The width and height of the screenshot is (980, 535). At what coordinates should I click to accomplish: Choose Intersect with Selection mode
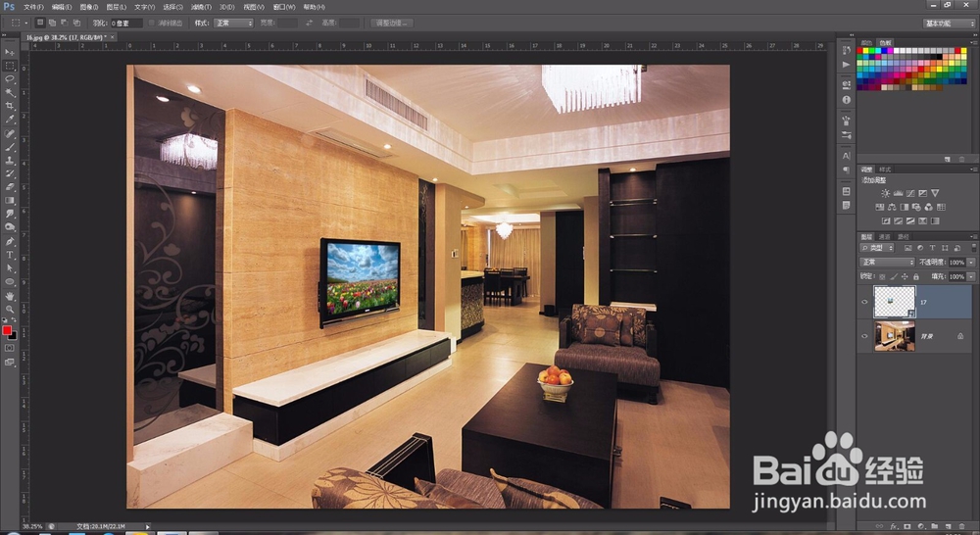click(76, 23)
